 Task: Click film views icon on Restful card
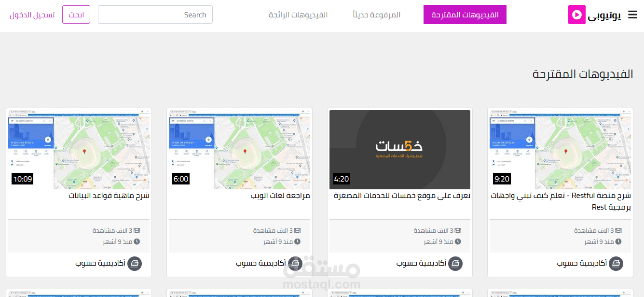pos(618,231)
